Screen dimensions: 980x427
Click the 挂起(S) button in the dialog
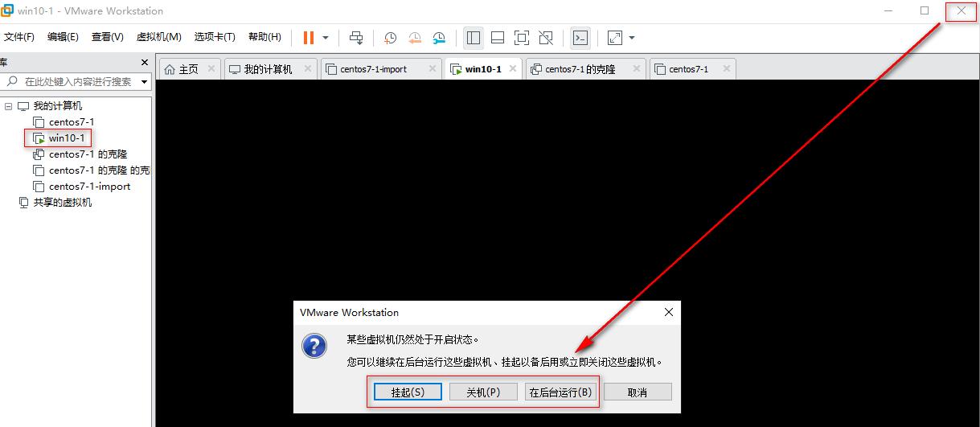tap(408, 392)
